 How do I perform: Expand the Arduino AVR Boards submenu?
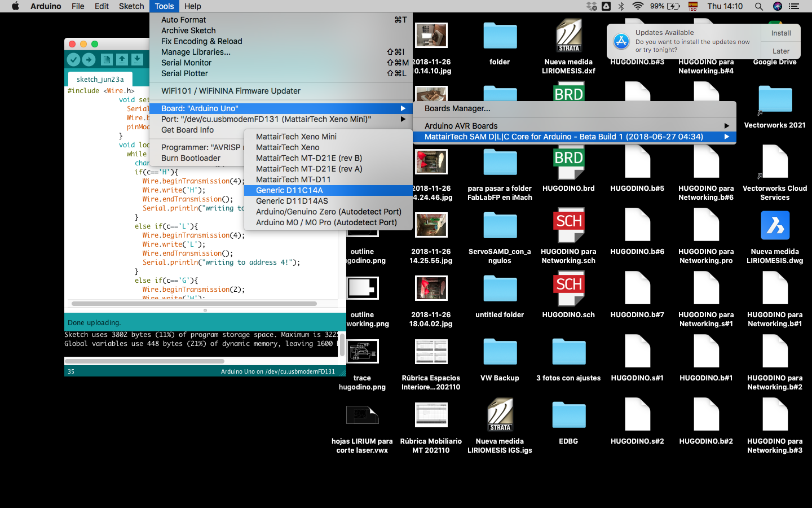point(575,126)
